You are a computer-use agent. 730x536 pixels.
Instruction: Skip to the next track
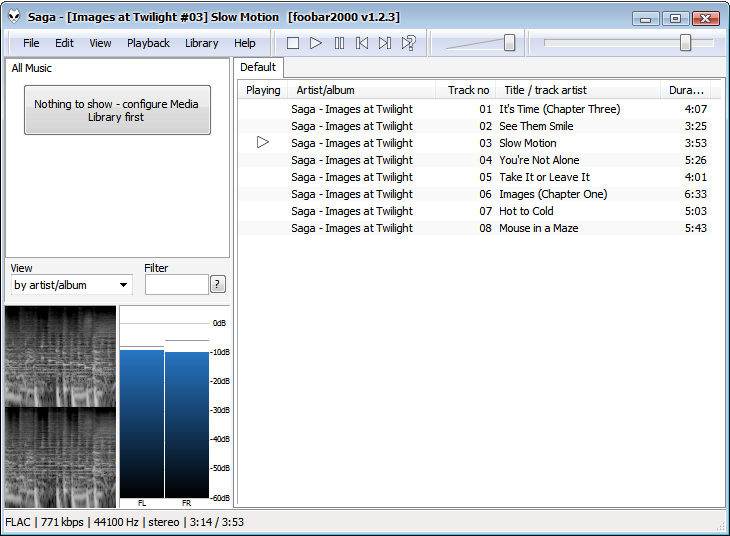(385, 43)
